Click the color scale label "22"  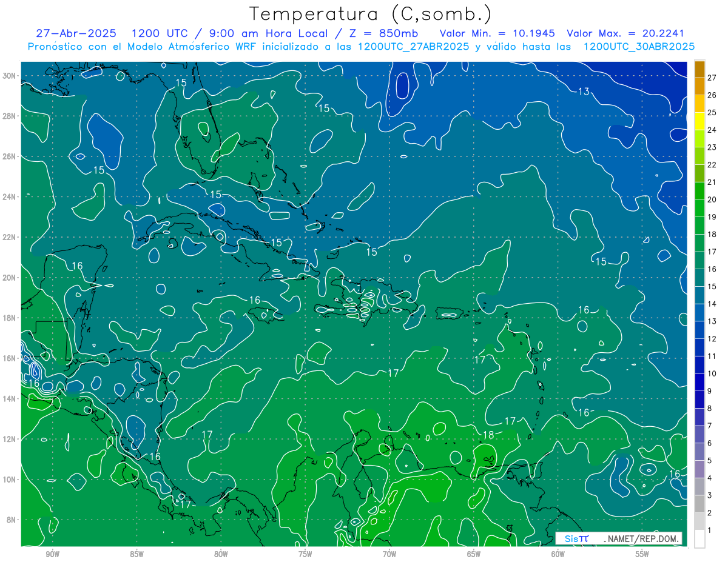coord(712,164)
